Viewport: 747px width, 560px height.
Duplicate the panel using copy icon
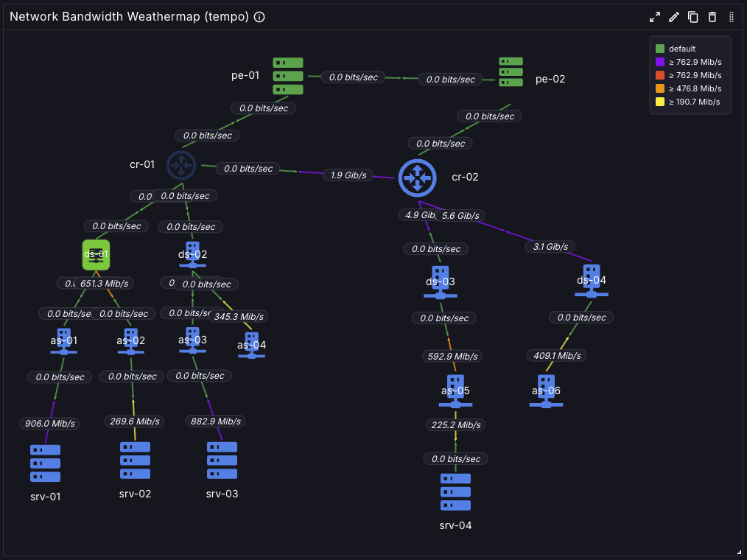[x=692, y=17]
